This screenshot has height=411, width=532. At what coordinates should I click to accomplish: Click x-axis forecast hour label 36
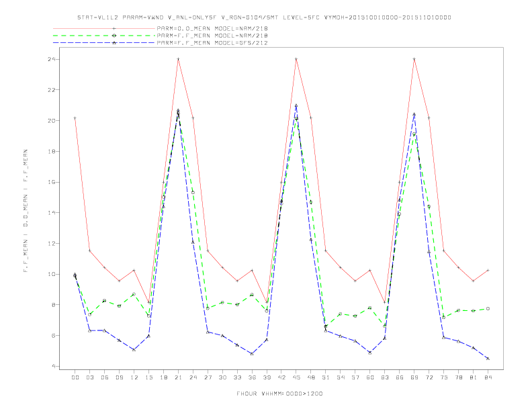252,377
